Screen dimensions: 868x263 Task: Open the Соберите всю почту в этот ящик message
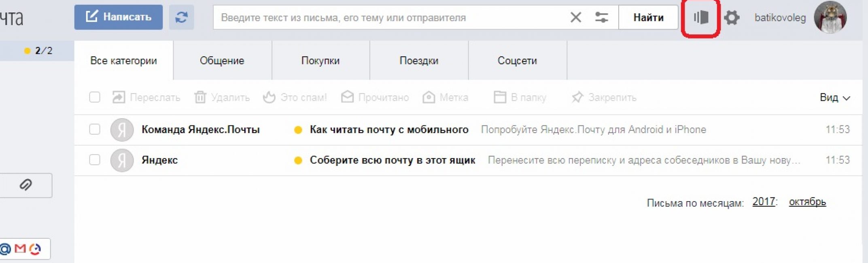tap(393, 160)
